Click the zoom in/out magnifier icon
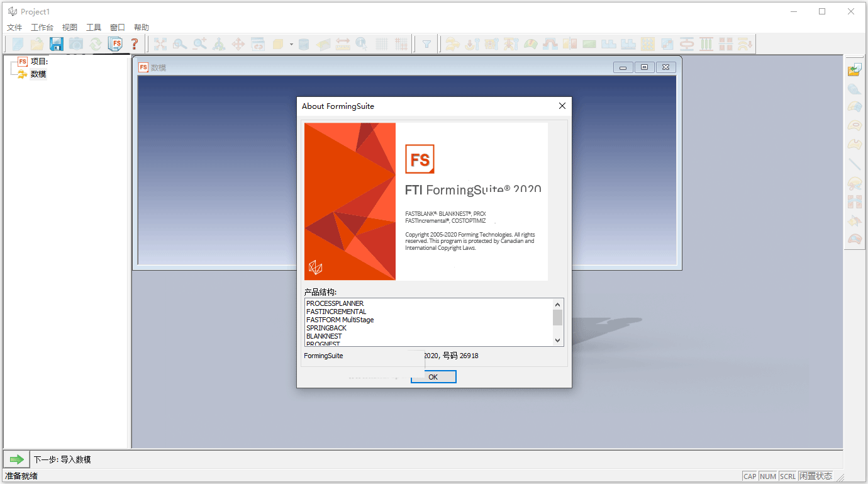 click(199, 43)
